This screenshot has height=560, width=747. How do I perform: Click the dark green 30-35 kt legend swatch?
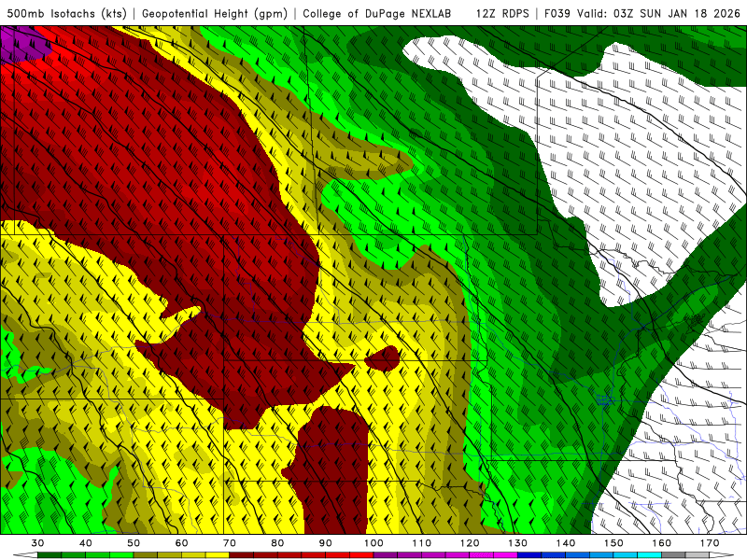tap(49, 555)
